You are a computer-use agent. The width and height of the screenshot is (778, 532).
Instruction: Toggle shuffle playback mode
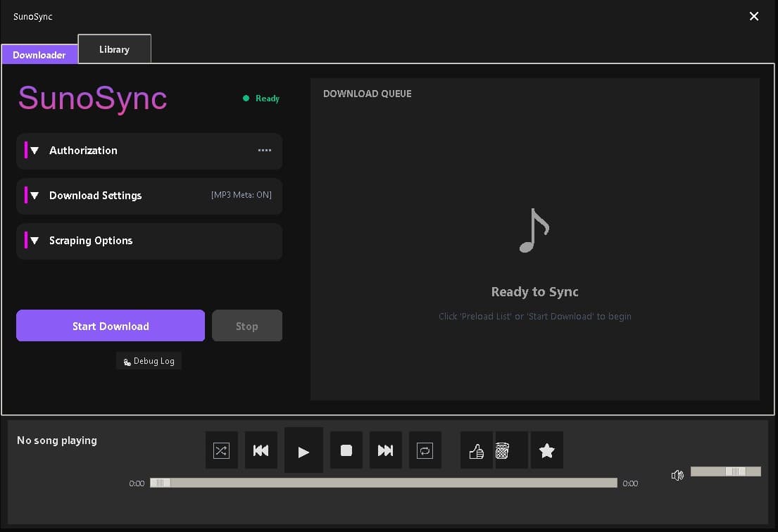pyautogui.click(x=221, y=450)
